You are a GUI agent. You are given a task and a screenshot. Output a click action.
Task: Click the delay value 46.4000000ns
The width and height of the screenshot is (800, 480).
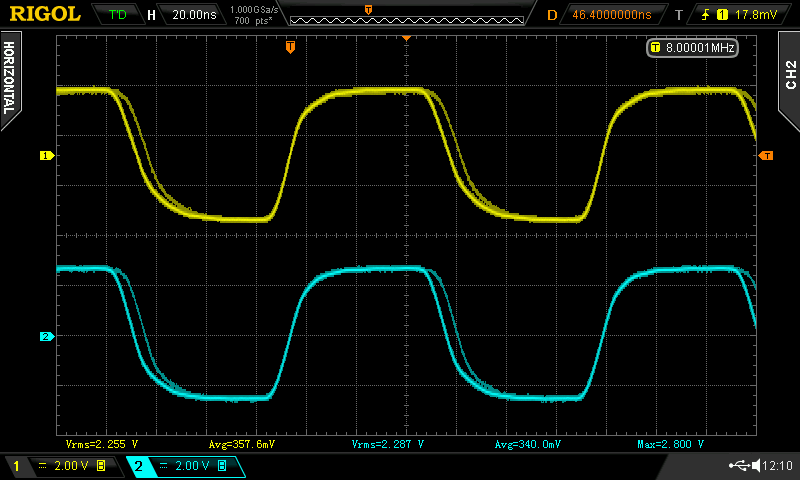click(x=612, y=15)
